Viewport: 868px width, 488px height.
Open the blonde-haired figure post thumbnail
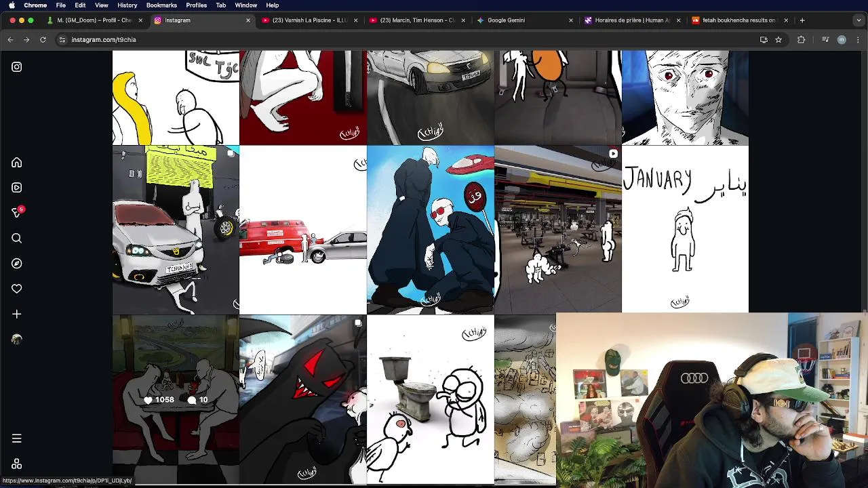[x=176, y=98]
